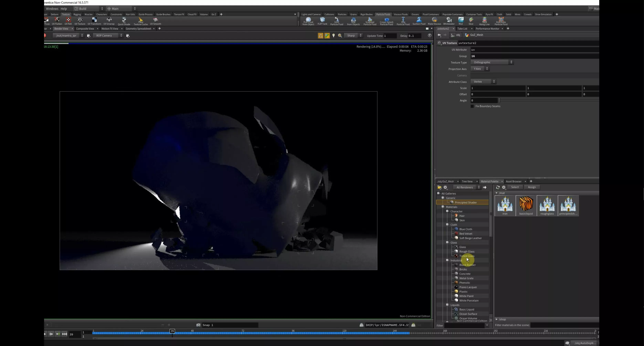
Task: Open the Tree View tab
Action: tap(467, 181)
